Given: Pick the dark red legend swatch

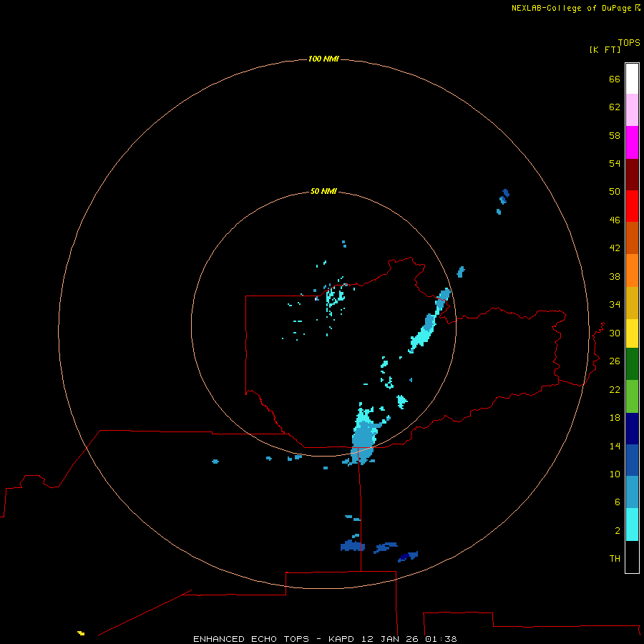Looking at the screenshot, I should [632, 174].
